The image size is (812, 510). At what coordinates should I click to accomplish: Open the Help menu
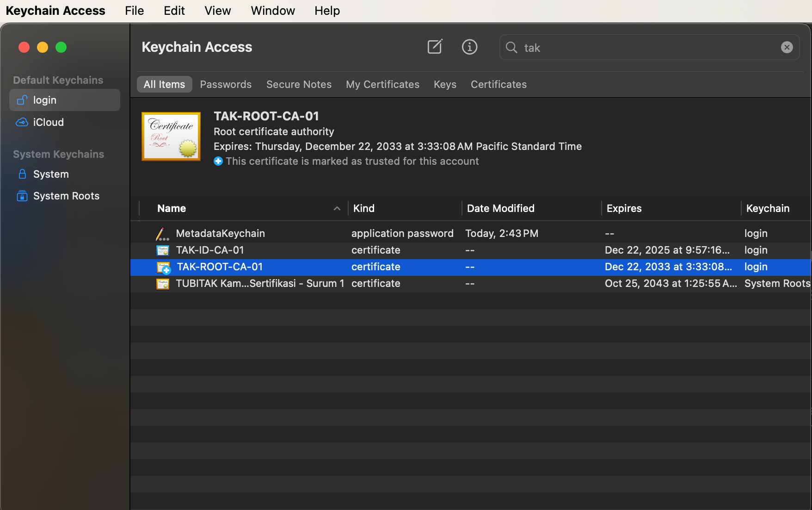point(327,11)
